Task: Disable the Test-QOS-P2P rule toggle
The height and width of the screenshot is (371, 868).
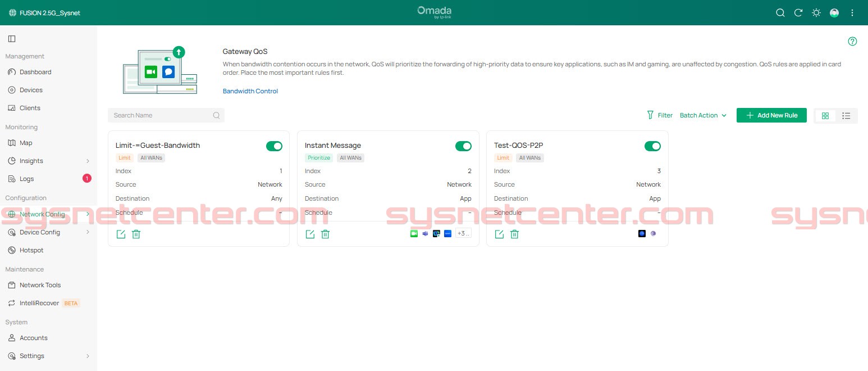Action: coord(652,146)
